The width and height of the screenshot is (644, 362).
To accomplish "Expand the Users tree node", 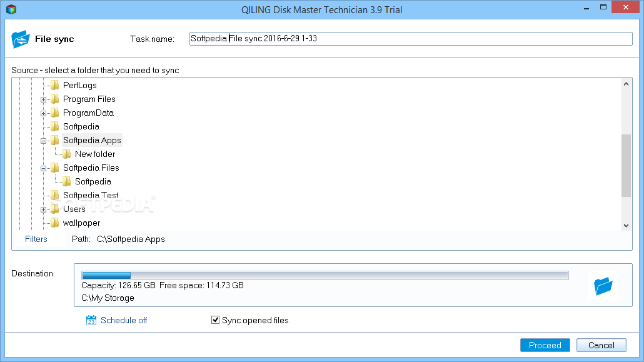I will tap(43, 209).
